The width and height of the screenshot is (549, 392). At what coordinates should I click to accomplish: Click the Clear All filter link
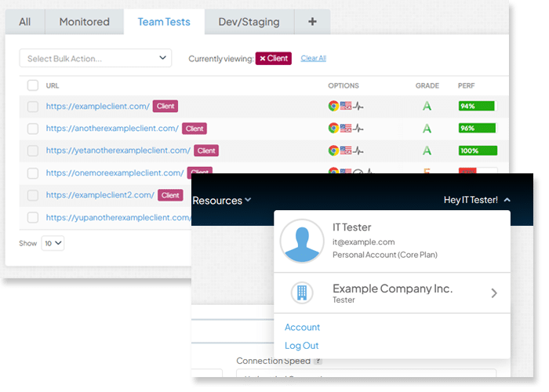click(x=314, y=58)
